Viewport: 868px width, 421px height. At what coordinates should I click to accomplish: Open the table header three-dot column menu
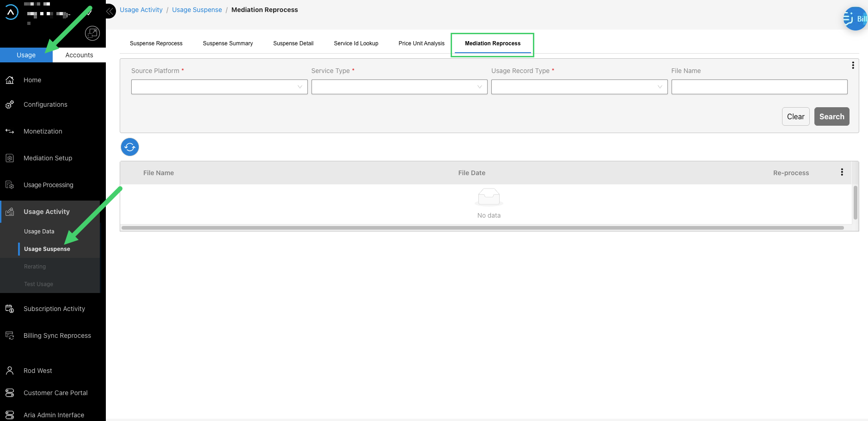[x=842, y=172]
